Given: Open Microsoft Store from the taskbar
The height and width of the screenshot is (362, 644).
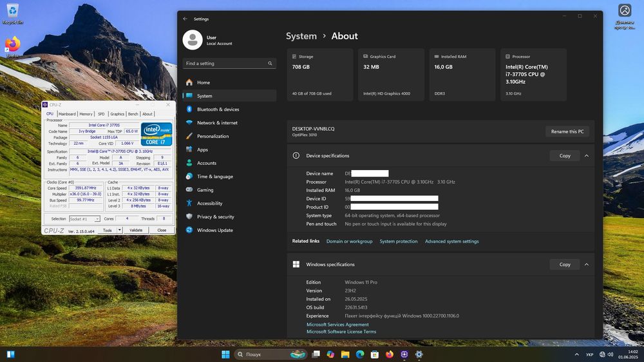Looking at the screenshot, I should (375, 354).
